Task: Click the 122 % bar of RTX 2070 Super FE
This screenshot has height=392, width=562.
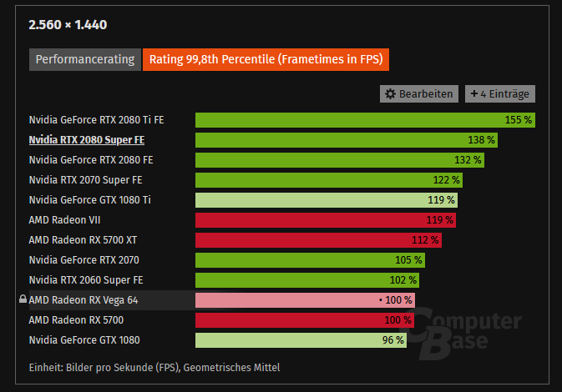Action: click(x=329, y=180)
